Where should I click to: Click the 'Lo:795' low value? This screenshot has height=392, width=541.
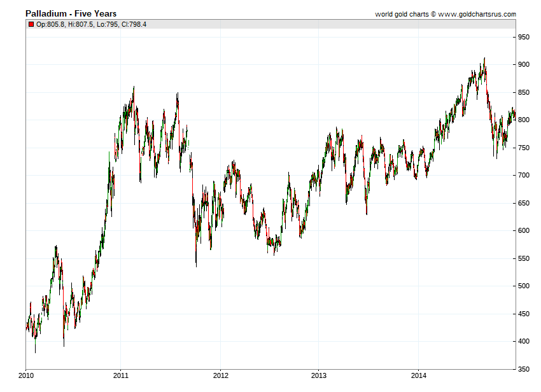point(108,24)
